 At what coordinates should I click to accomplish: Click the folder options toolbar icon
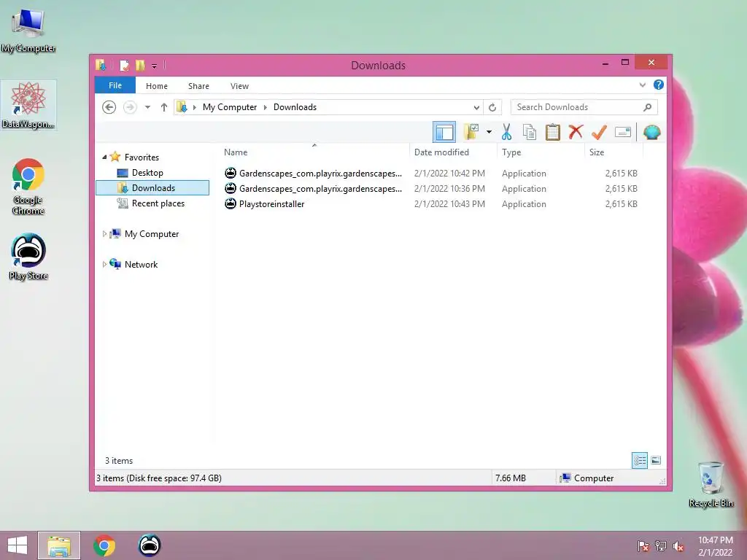click(472, 132)
